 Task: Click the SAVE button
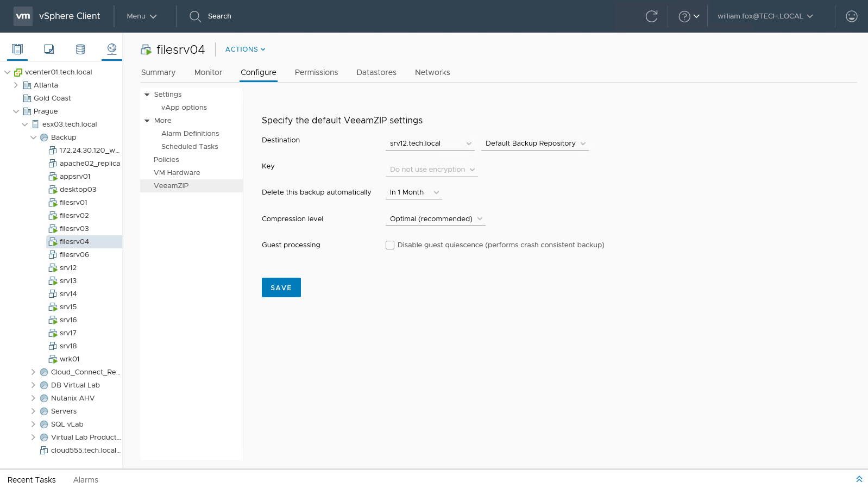point(281,287)
